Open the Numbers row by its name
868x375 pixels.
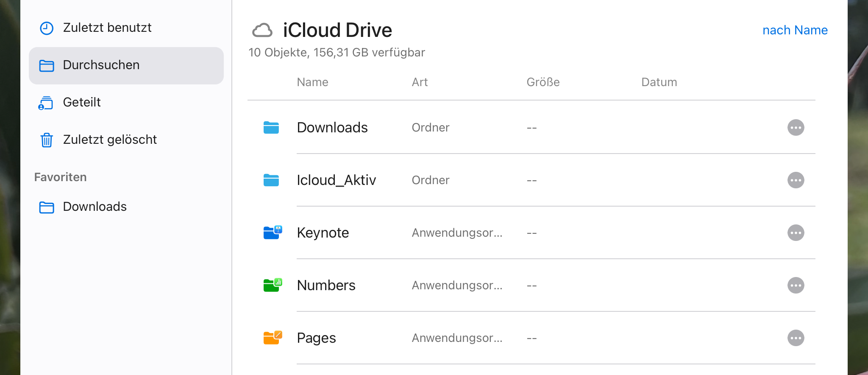pyautogui.click(x=326, y=285)
